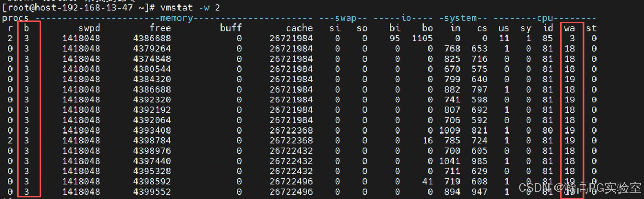
Task: Click the 'id' column header
Action: (x=547, y=28)
